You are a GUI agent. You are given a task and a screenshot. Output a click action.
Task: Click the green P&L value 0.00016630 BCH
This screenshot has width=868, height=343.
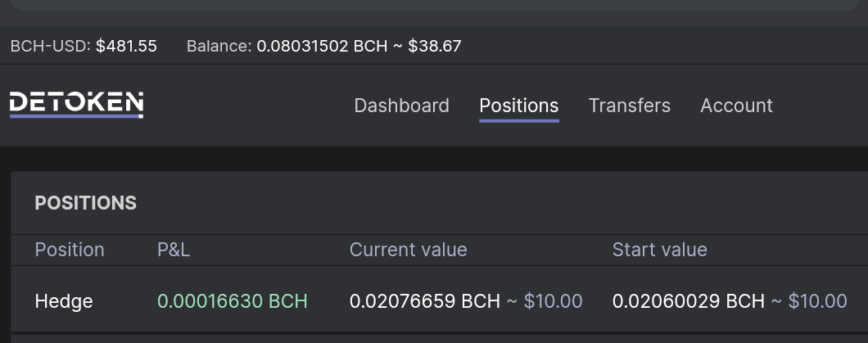(233, 301)
